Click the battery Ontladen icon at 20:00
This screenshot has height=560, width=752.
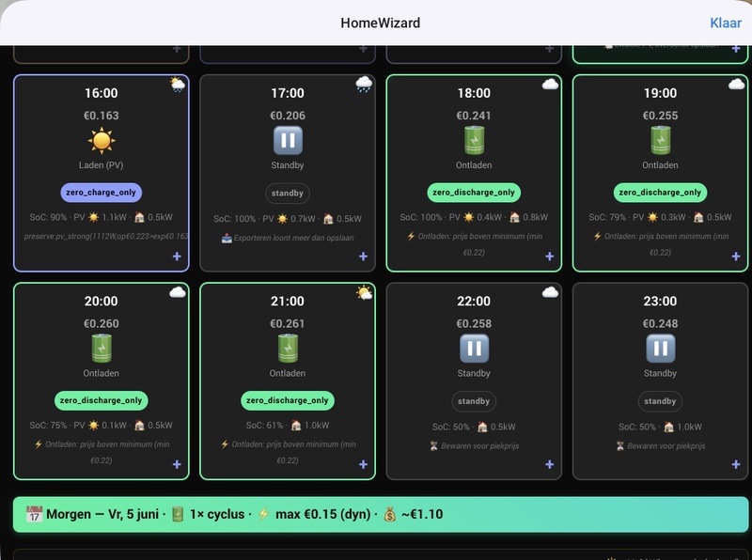click(102, 349)
